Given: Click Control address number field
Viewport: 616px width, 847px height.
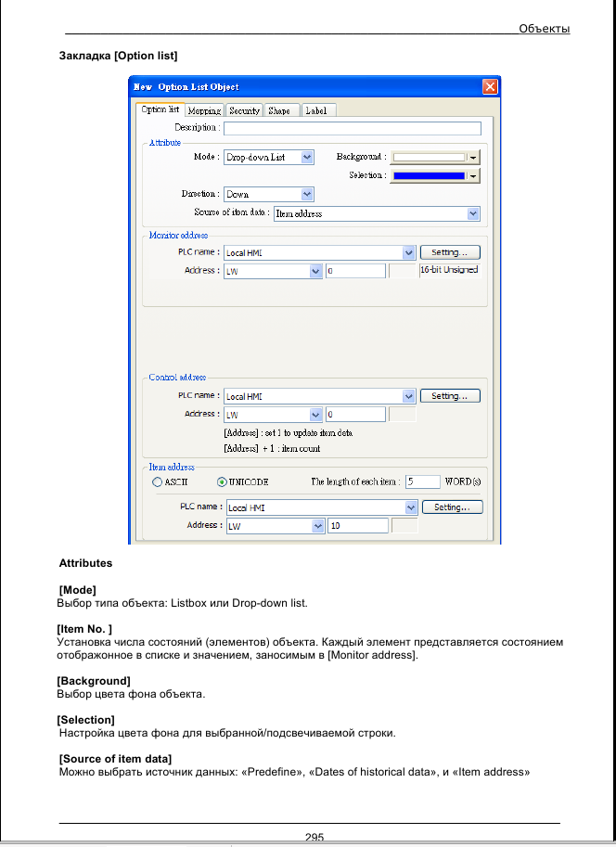Looking at the screenshot, I should (355, 415).
